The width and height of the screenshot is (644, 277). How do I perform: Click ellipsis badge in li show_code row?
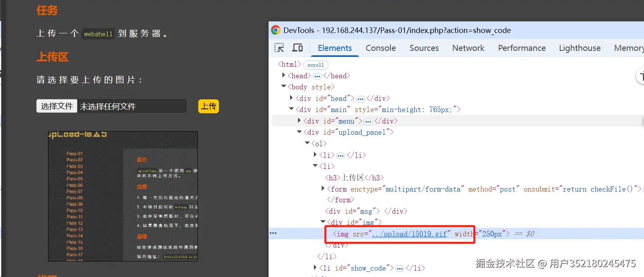pyautogui.click(x=400, y=269)
